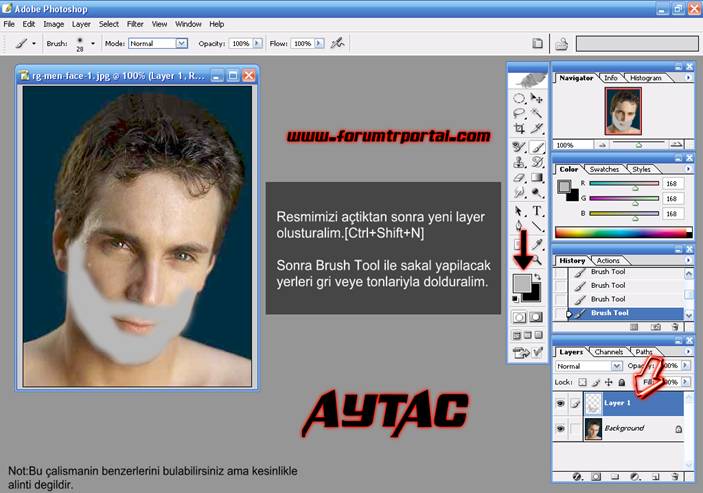The width and height of the screenshot is (703, 493).
Task: Select the Move tool
Action: (536, 98)
